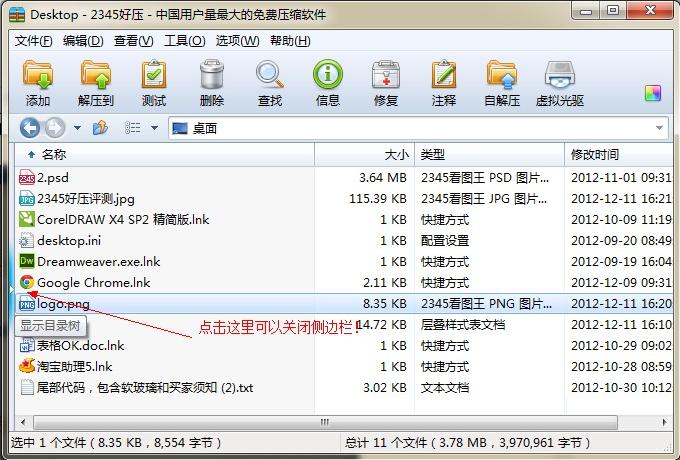The height and width of the screenshot is (460, 680).
Task: Click the 文本文档 type cell
Action: pos(445,387)
